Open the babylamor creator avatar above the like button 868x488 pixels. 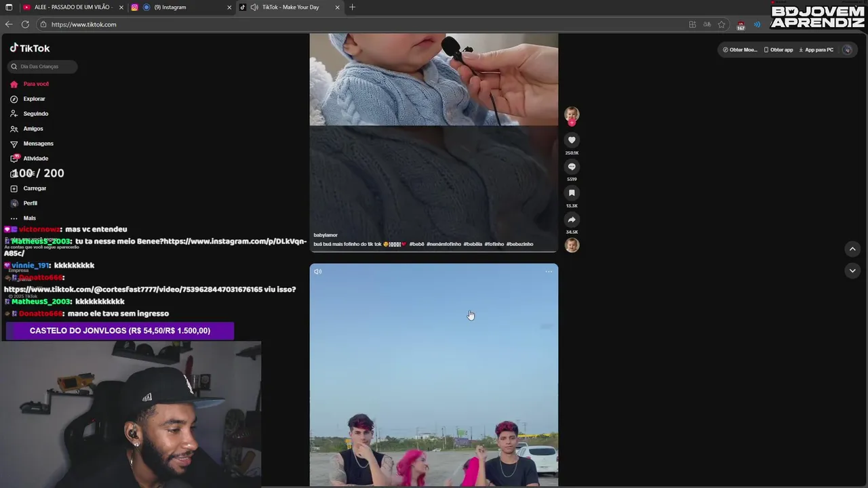(x=572, y=114)
